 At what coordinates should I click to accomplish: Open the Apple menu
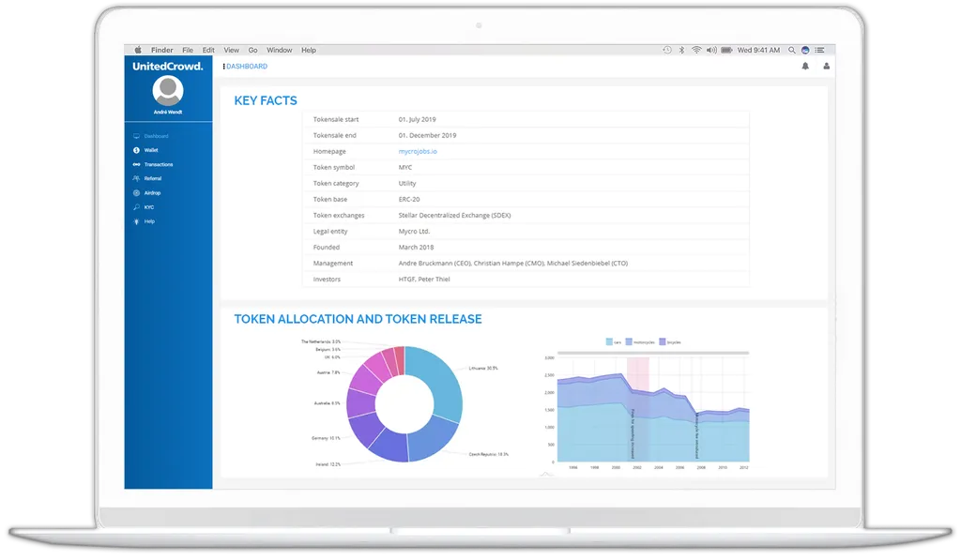(138, 51)
